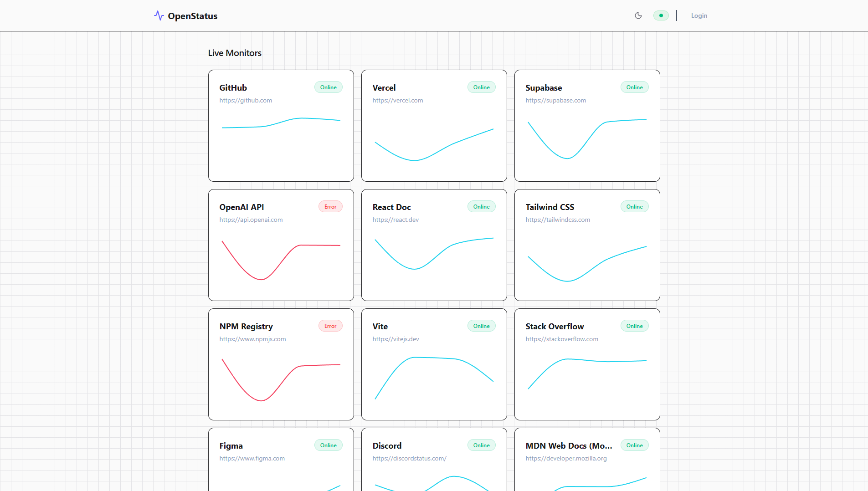Image resolution: width=868 pixels, height=491 pixels.
Task: Click the React Doc Online badge
Action: pyautogui.click(x=482, y=207)
